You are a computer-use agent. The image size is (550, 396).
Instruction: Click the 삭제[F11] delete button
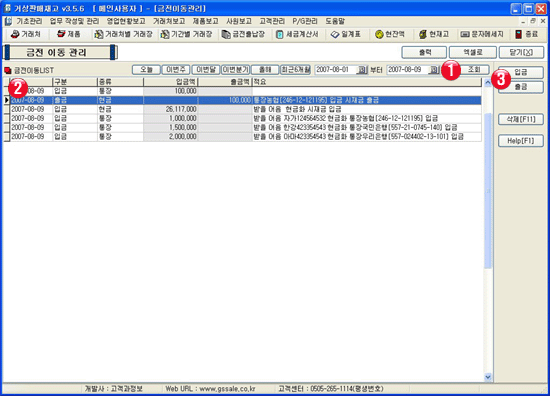point(521,120)
